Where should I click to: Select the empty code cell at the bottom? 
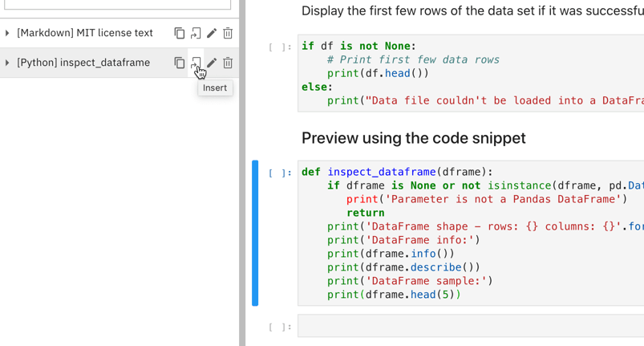[471, 326]
